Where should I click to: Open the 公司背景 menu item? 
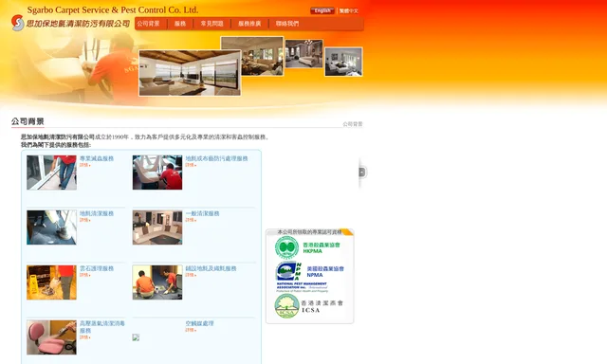[148, 24]
